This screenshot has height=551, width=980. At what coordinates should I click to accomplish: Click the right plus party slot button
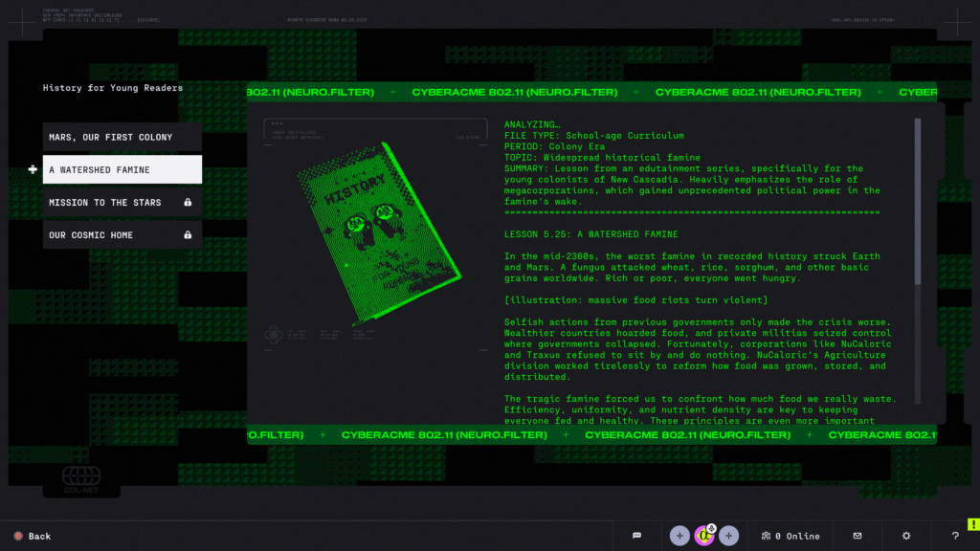pos(728,536)
